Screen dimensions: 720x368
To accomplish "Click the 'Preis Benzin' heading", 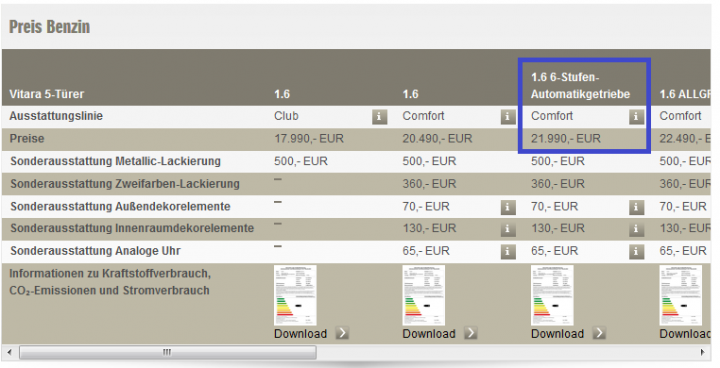I will coord(50,27).
